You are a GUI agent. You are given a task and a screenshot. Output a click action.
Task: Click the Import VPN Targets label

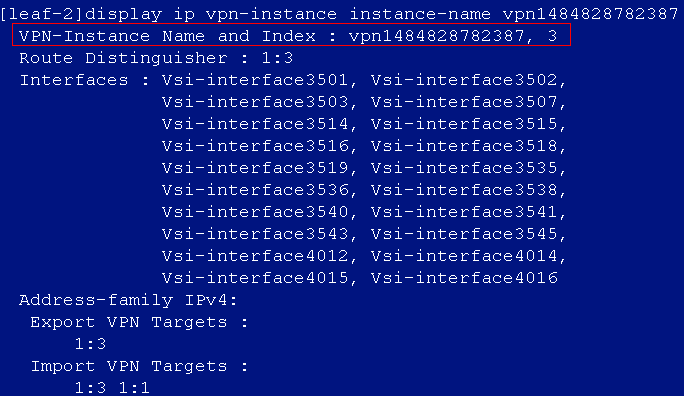click(139, 366)
